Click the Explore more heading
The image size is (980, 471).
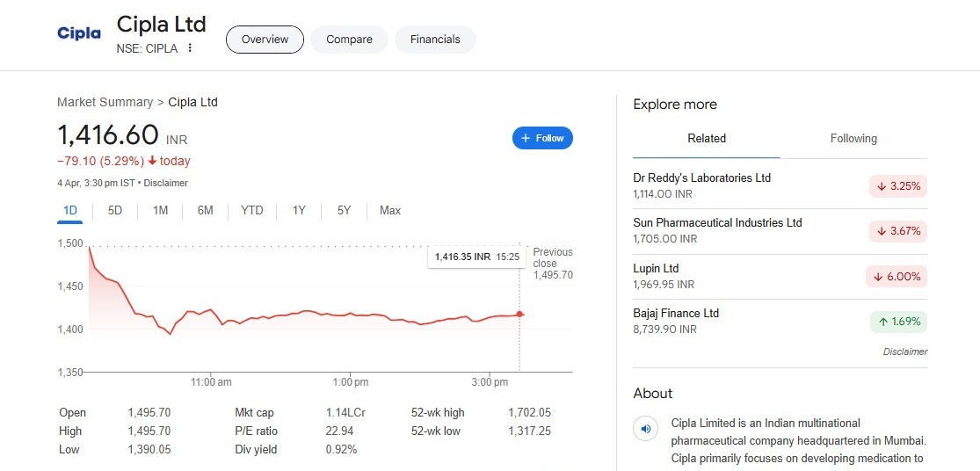[x=675, y=105]
